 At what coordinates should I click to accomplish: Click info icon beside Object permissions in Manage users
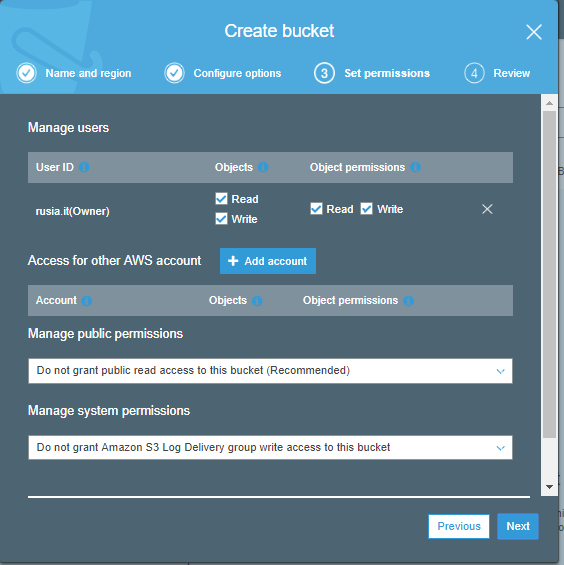(x=415, y=167)
